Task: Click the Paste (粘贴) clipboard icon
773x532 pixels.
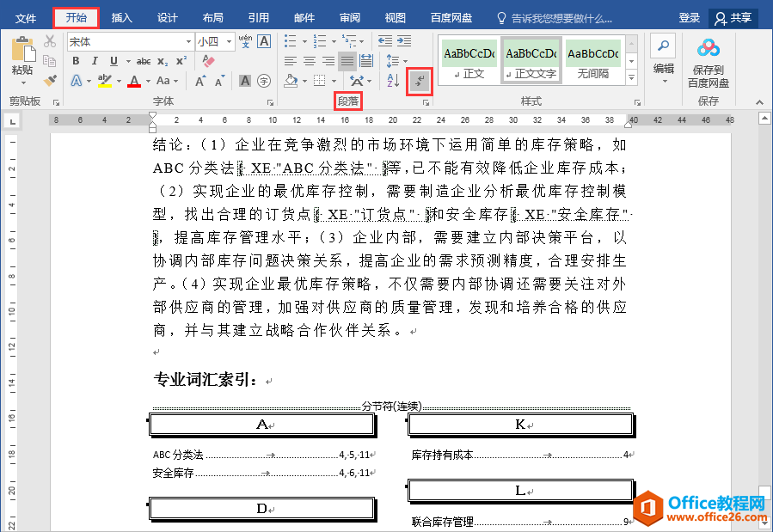Action: (22, 49)
